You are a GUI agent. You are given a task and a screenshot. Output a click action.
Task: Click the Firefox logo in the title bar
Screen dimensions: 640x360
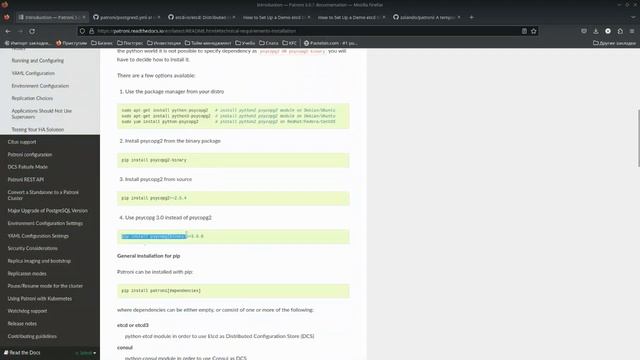pyautogui.click(x=5, y=4)
